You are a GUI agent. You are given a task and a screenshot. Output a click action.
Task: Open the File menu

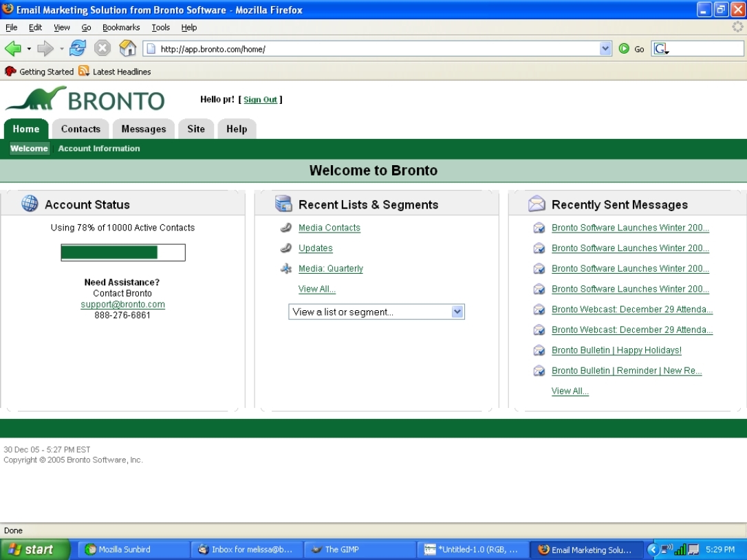coord(12,28)
